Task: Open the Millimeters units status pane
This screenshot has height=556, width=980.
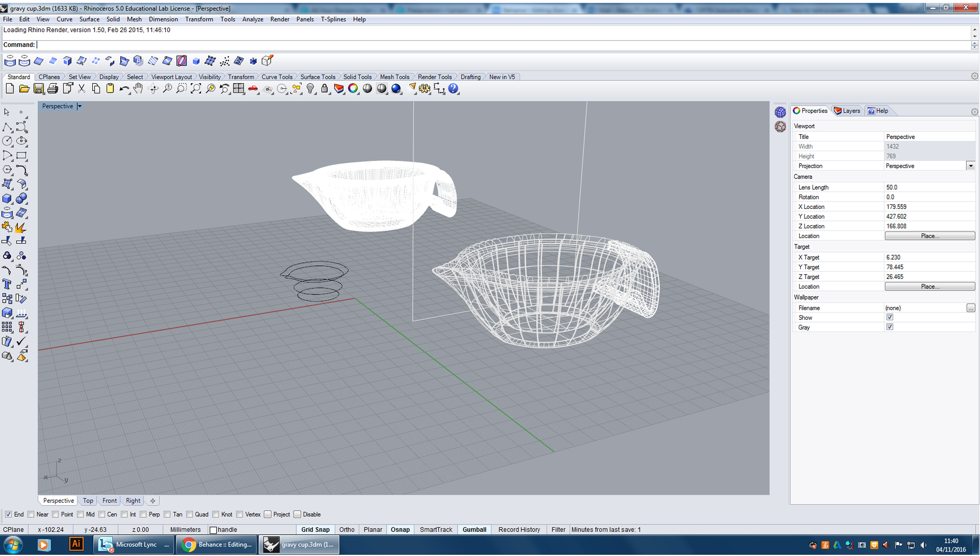Action: click(185, 530)
